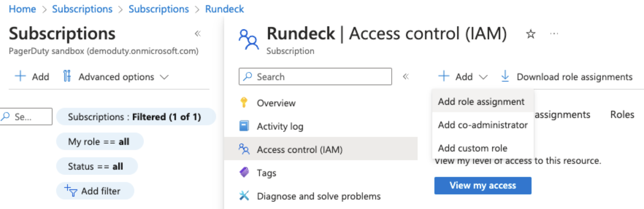
Task: Click the View my access button
Action: tap(483, 186)
